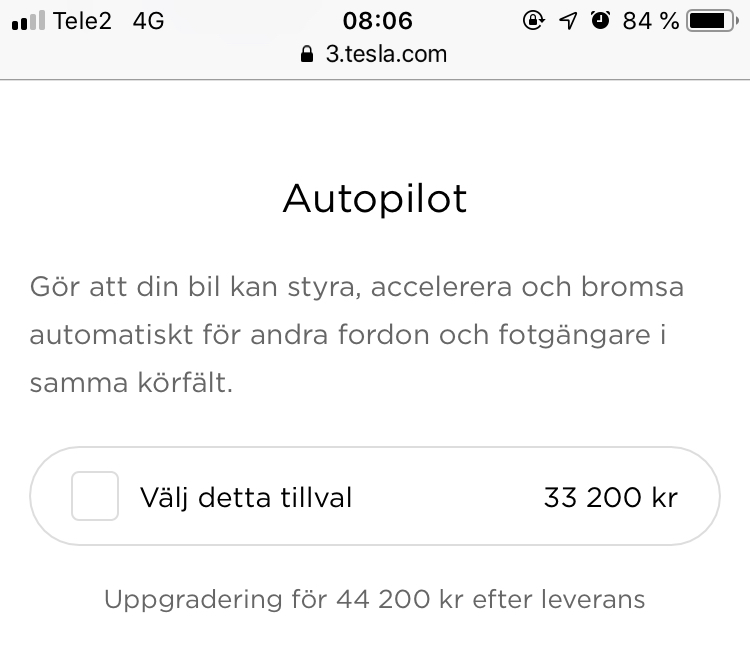Tap the Autopilot description paragraph
The height and width of the screenshot is (655, 750).
click(357, 334)
